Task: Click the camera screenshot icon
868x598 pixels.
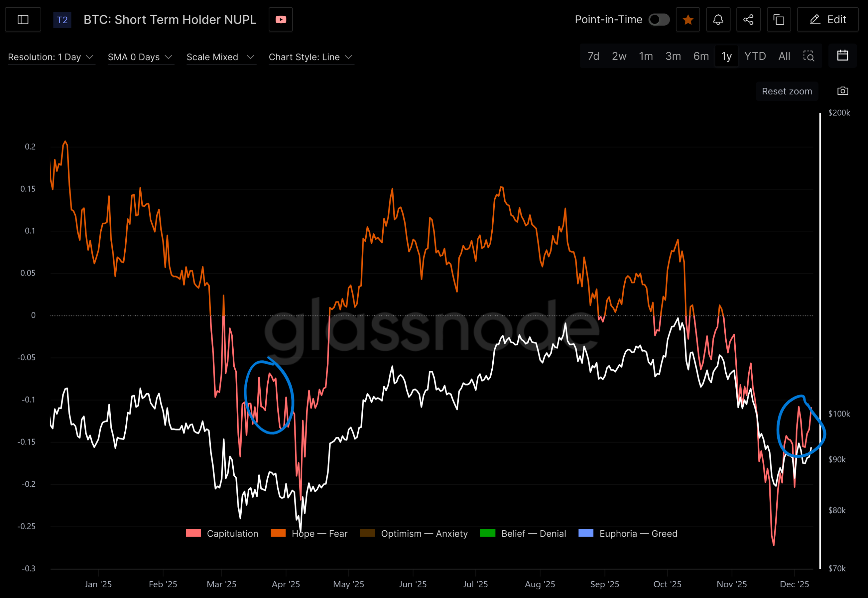Action: coord(843,91)
